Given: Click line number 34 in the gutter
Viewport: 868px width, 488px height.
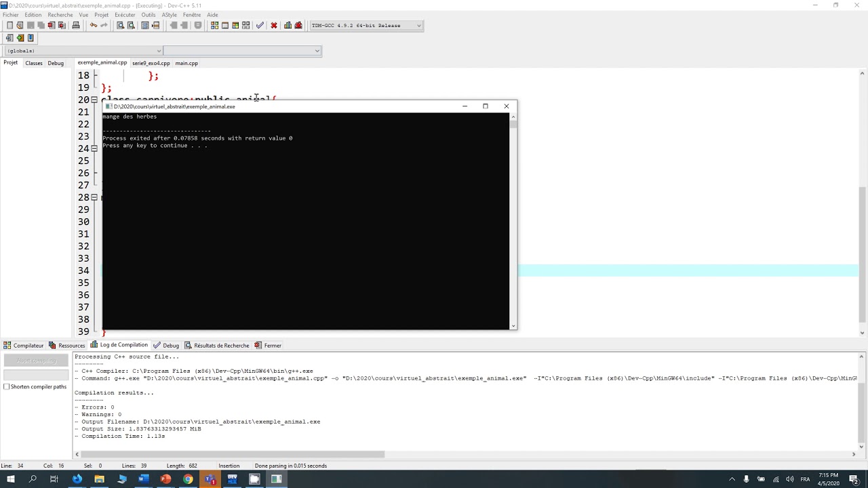Looking at the screenshot, I should pyautogui.click(x=83, y=270).
